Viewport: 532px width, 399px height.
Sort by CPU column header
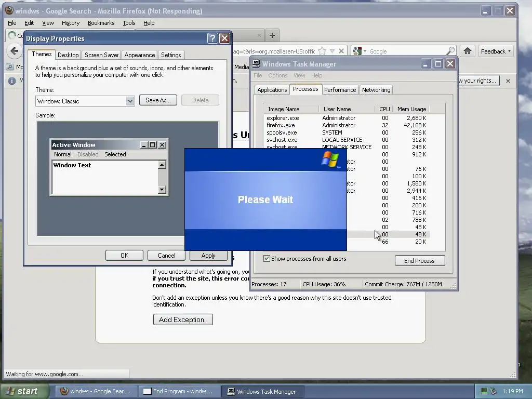(x=384, y=109)
